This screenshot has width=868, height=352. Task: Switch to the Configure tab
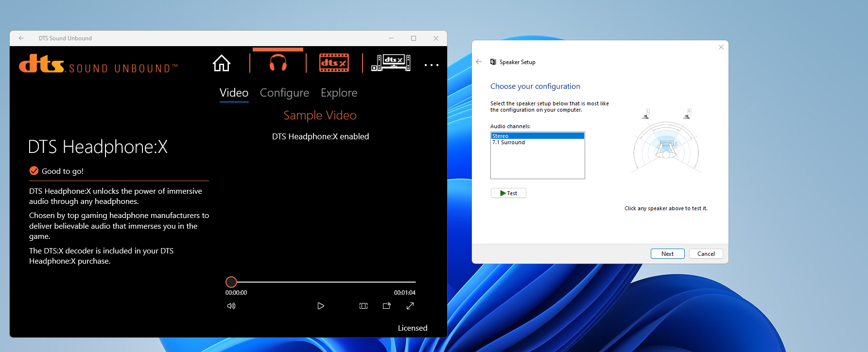point(284,93)
